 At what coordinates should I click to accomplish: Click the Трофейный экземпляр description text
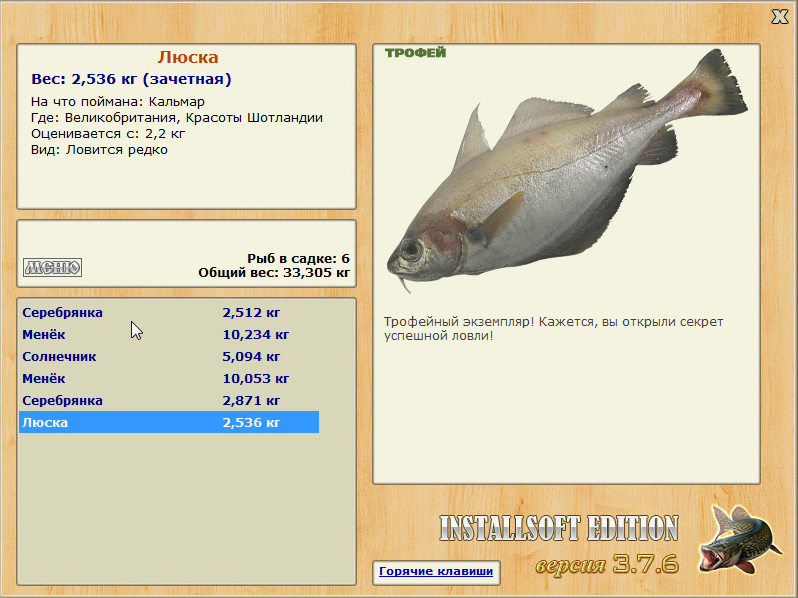tap(553, 329)
